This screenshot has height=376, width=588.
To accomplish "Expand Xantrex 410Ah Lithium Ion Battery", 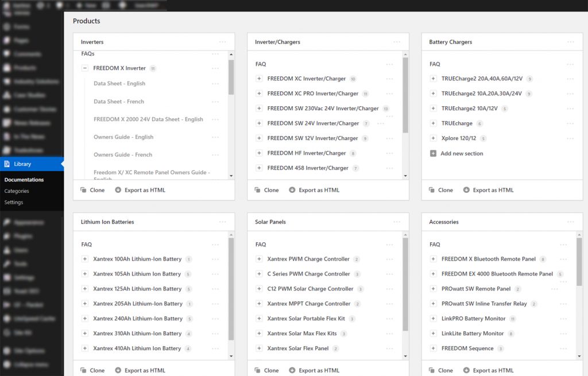I will click(x=85, y=348).
